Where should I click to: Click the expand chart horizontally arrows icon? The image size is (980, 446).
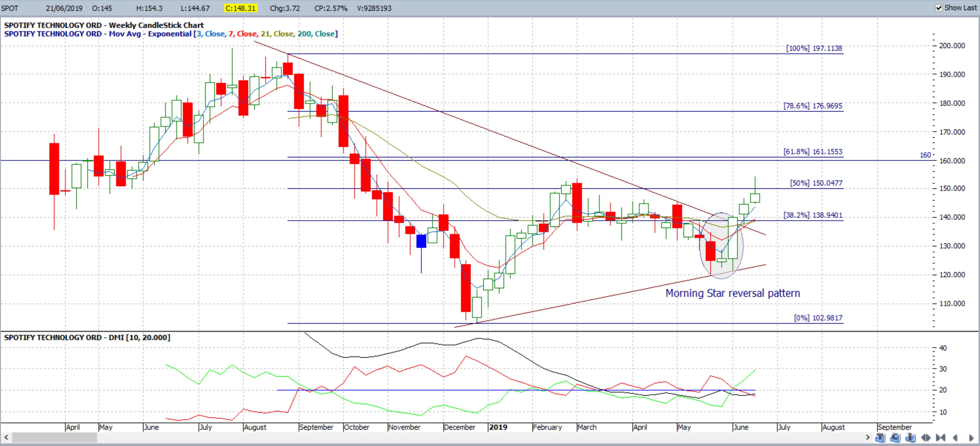click(926, 438)
